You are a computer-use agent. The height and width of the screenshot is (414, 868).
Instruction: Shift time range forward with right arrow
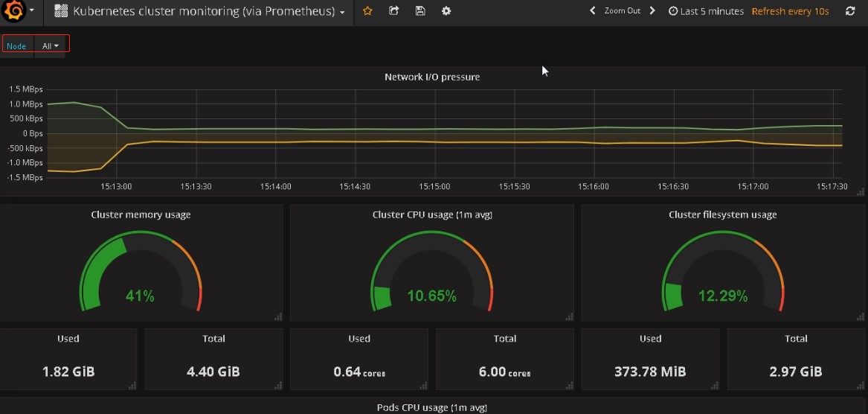point(652,11)
